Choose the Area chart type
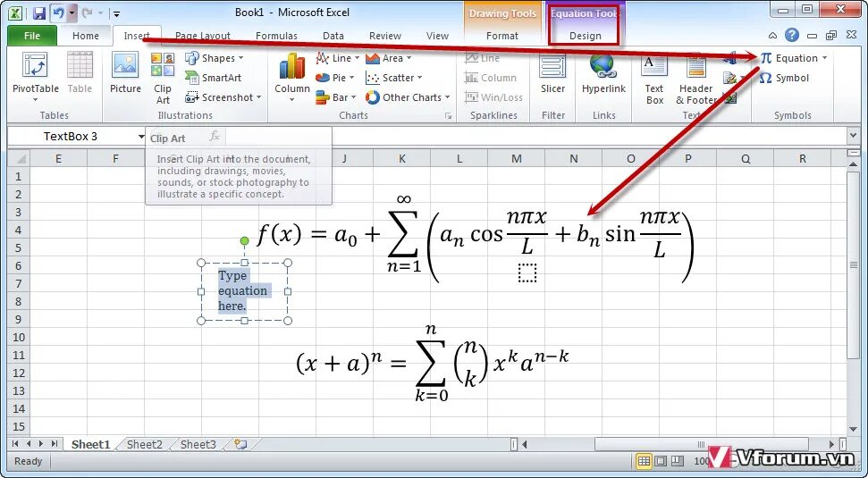 coord(389,58)
